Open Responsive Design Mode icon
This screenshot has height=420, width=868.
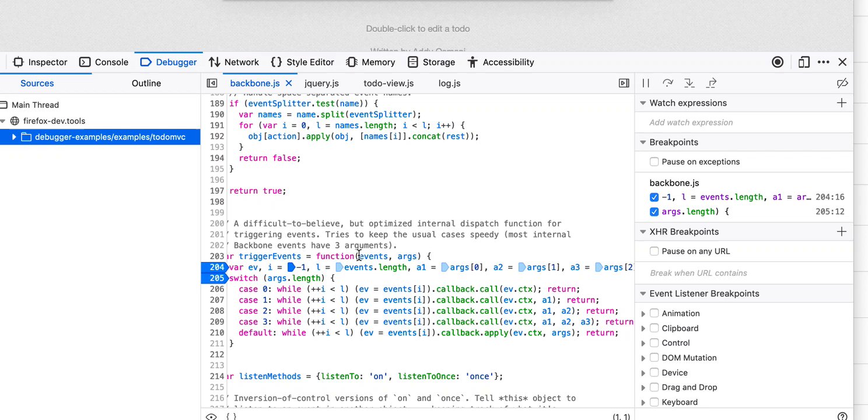click(x=804, y=62)
